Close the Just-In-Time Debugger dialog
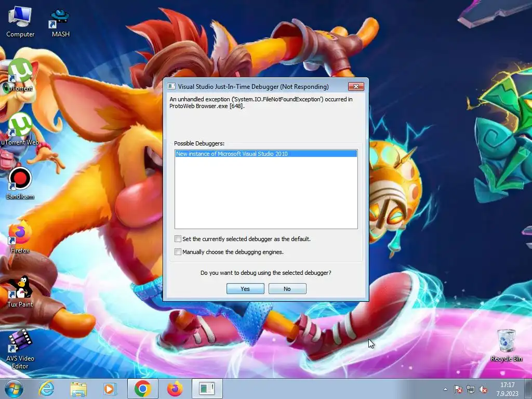This screenshot has width=532, height=399. coord(356,87)
